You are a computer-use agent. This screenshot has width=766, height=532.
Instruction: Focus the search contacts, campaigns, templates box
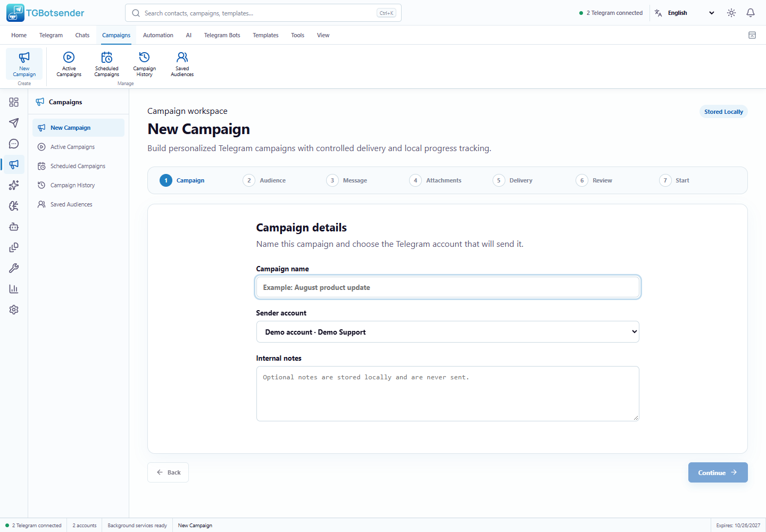[x=263, y=13]
